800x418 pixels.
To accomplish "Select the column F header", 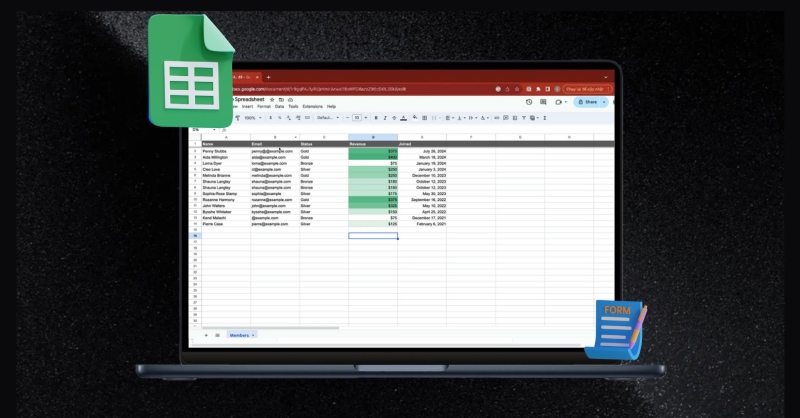I will (x=471, y=137).
